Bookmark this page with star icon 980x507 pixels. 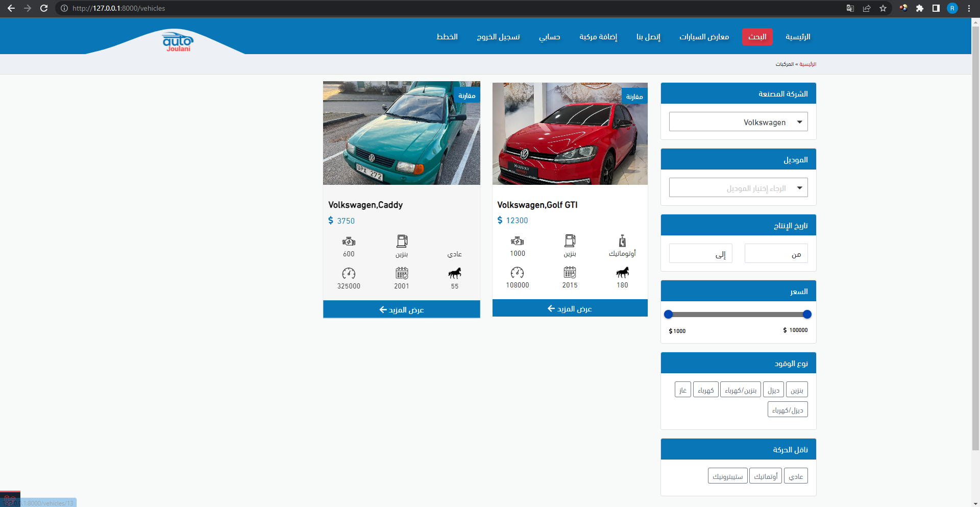click(x=883, y=8)
